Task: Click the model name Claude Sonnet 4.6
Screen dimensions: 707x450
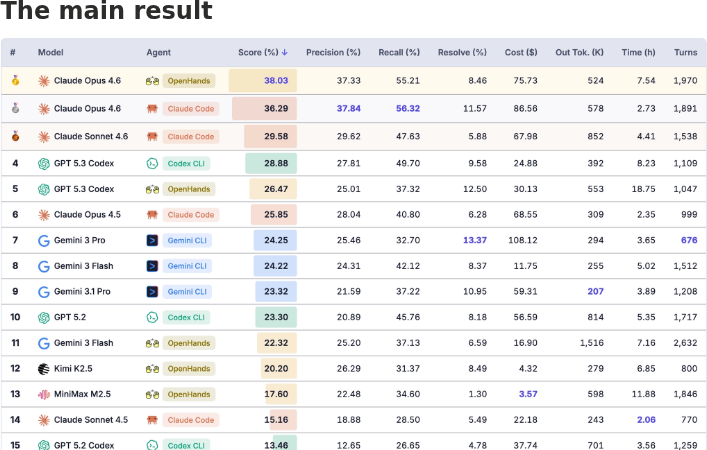Action: click(x=91, y=136)
